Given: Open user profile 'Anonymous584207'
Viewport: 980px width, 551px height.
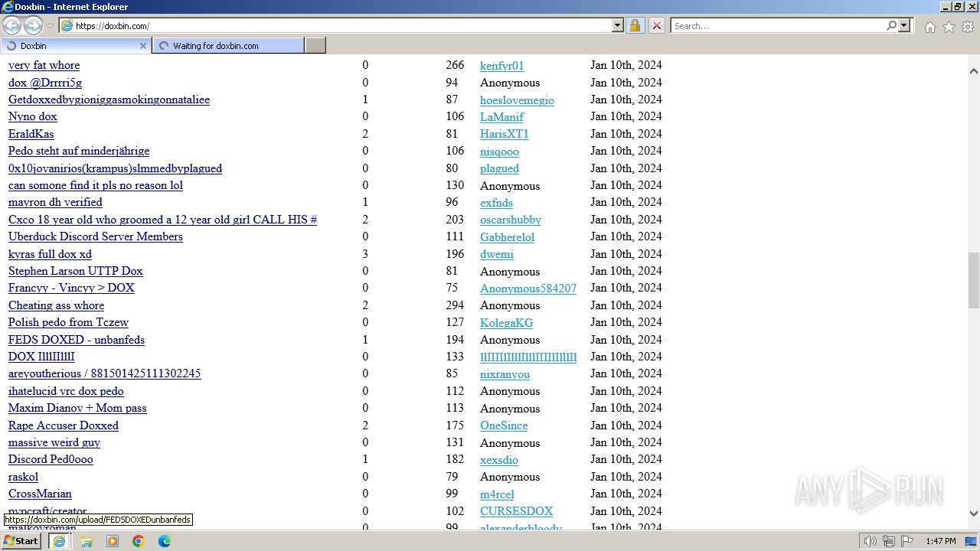Looking at the screenshot, I should click(528, 289).
